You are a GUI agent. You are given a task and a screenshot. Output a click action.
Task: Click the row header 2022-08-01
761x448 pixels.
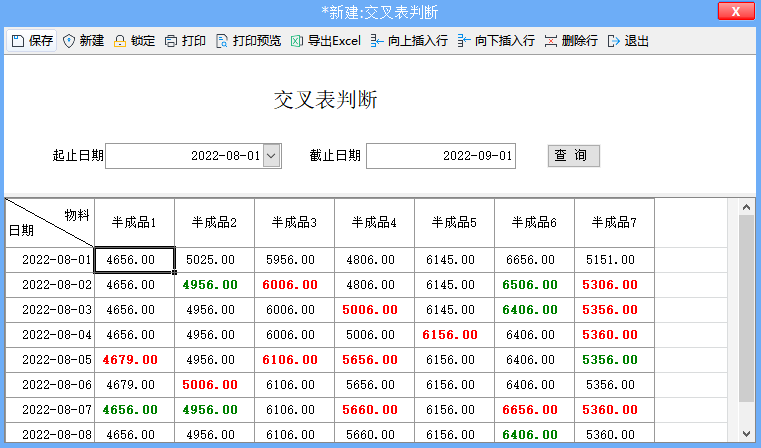click(x=50, y=260)
